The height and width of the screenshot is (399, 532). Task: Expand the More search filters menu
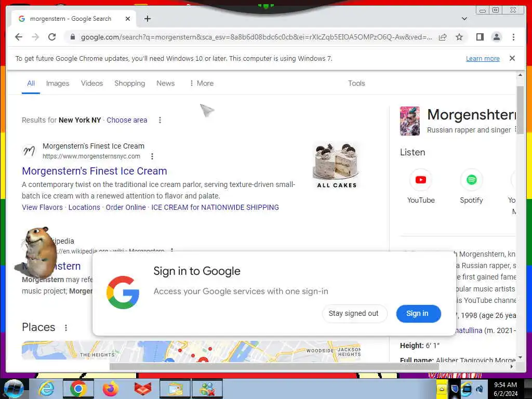point(202,83)
